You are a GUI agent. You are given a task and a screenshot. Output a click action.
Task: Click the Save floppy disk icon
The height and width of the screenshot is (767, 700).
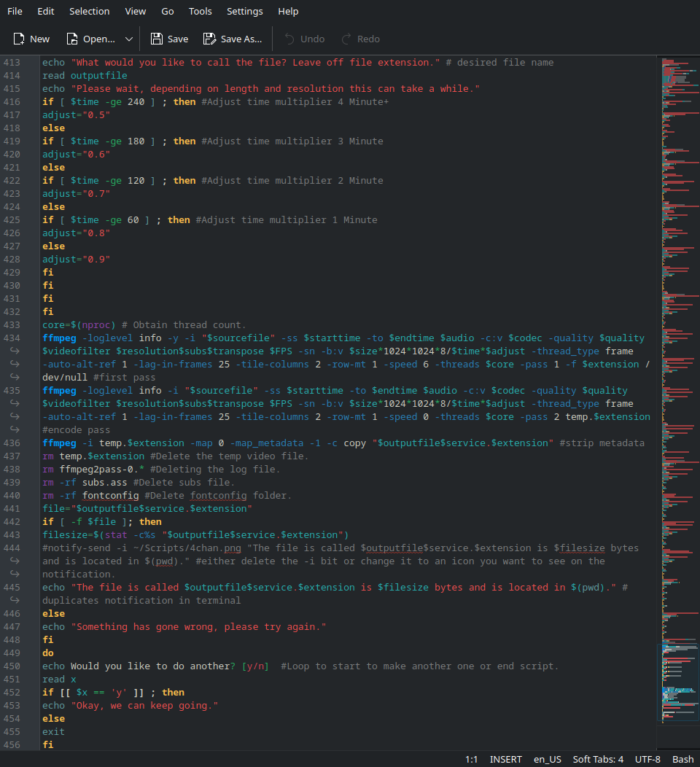click(157, 39)
